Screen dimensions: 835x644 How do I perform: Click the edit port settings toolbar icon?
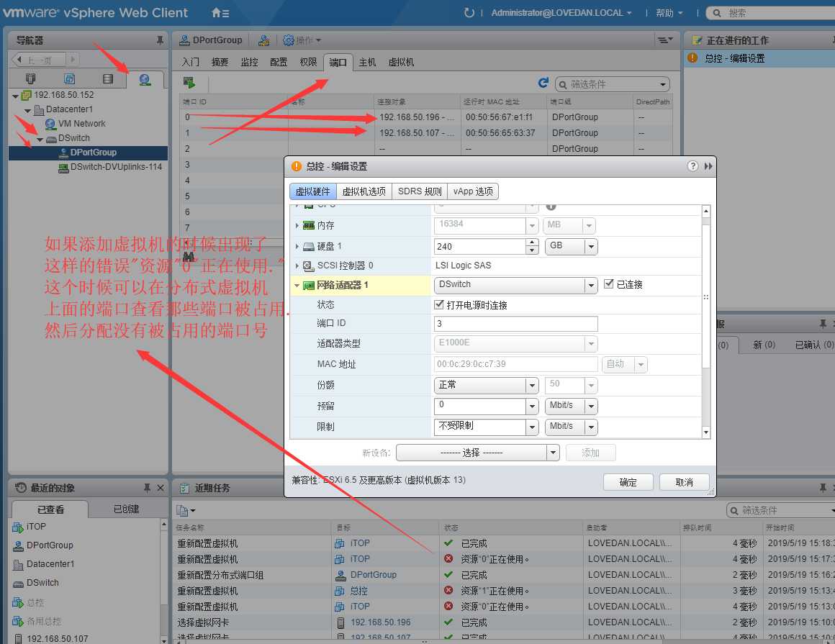(x=189, y=83)
